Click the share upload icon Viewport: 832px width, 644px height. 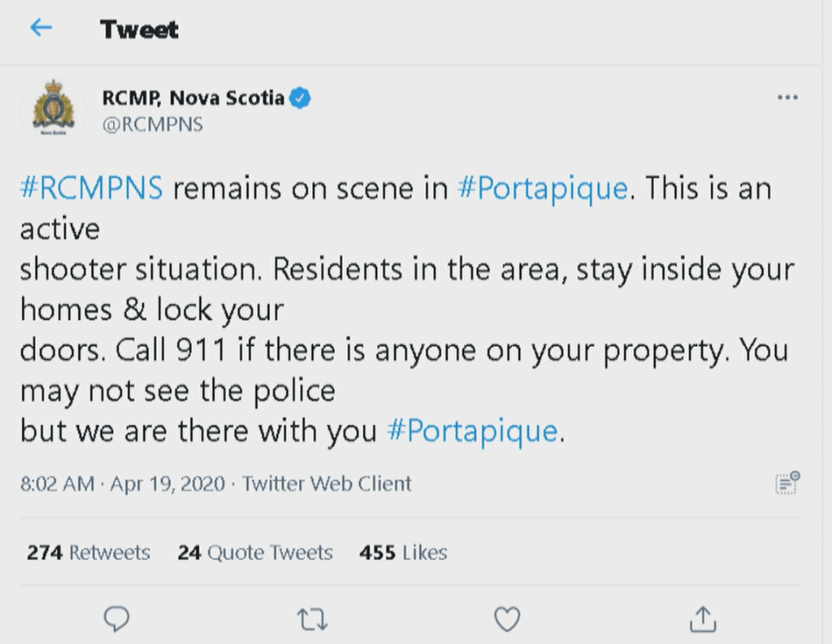click(702, 619)
